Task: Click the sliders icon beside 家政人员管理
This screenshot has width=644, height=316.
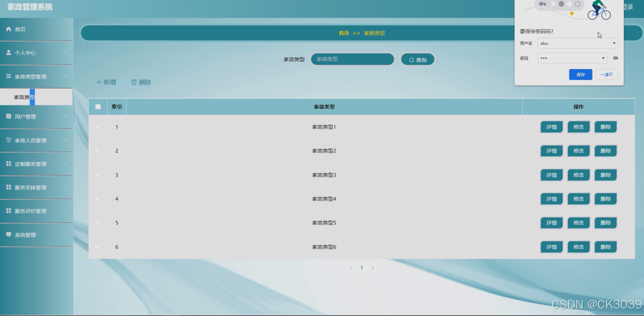Action: tap(9, 140)
